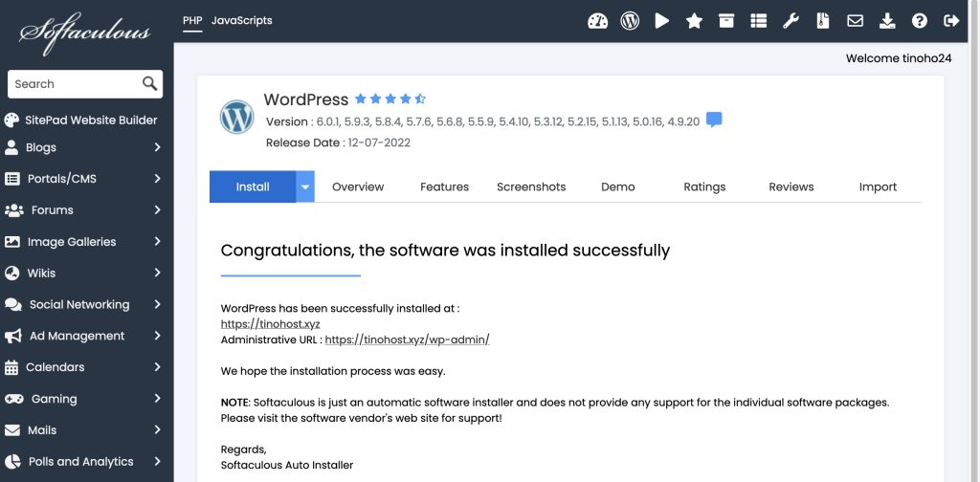Open the Ratings tab
This screenshot has height=482, width=980.
click(x=704, y=186)
